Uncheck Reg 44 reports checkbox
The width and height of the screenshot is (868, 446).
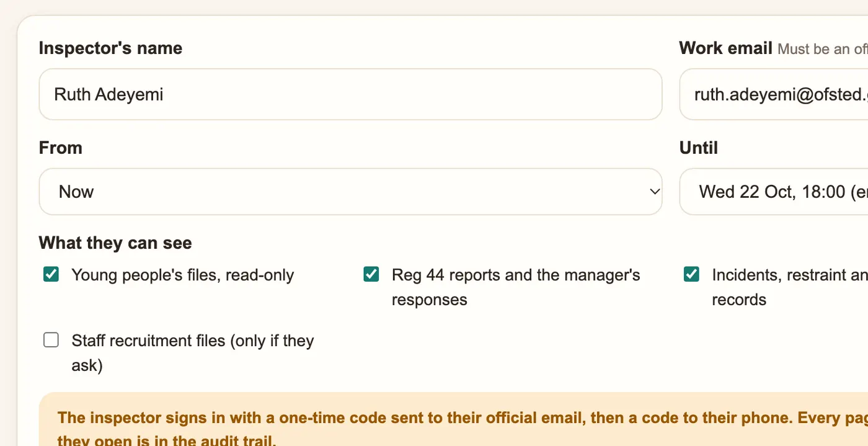[x=371, y=274]
